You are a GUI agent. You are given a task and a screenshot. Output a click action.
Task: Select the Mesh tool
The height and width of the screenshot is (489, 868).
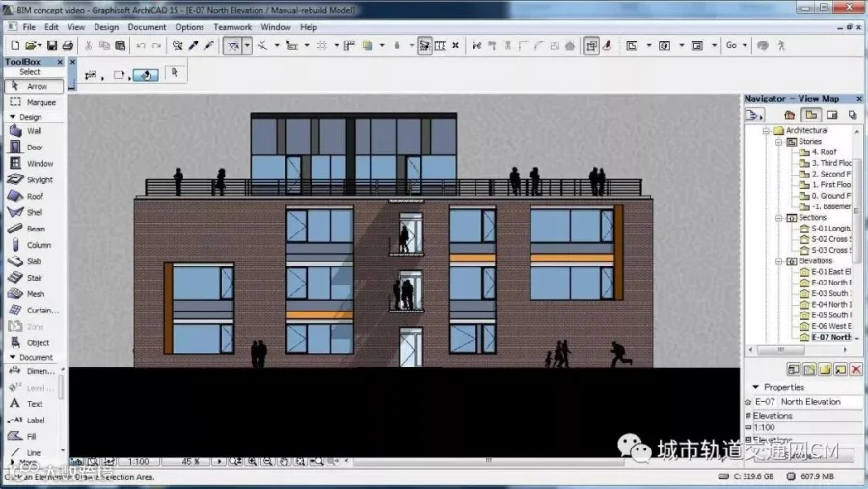pos(33,294)
